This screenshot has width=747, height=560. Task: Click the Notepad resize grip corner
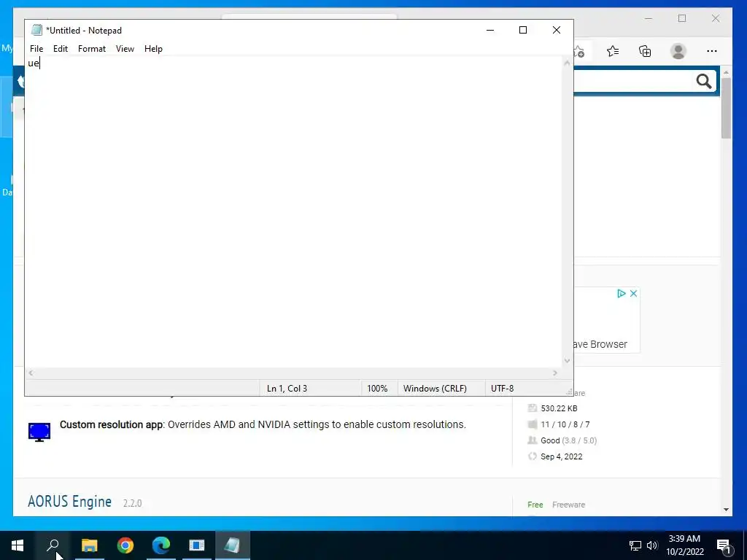coord(569,392)
